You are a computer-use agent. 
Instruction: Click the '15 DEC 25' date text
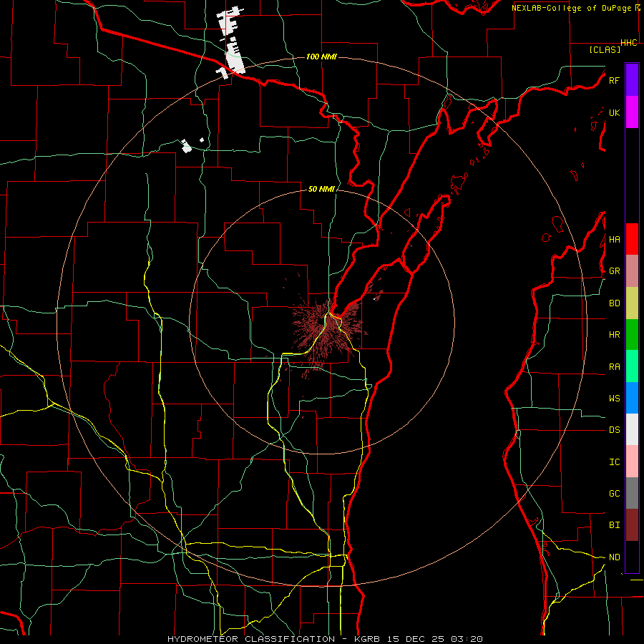(x=415, y=639)
